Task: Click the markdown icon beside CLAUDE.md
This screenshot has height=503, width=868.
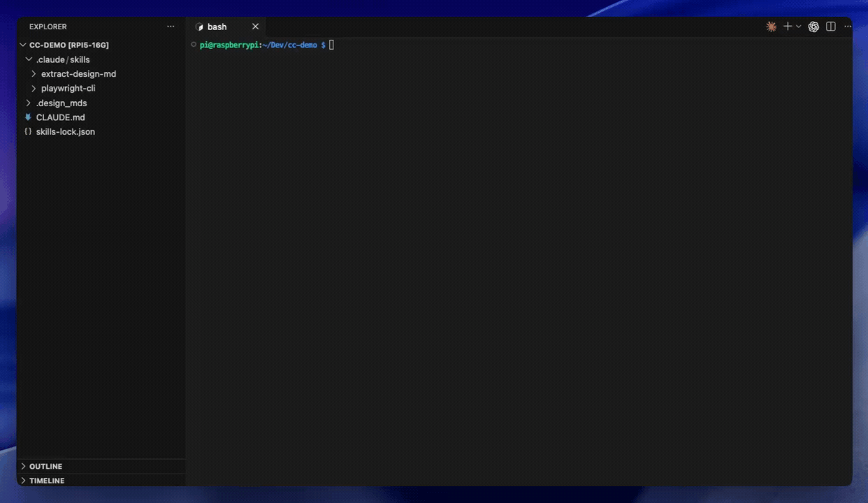Action: (x=28, y=117)
